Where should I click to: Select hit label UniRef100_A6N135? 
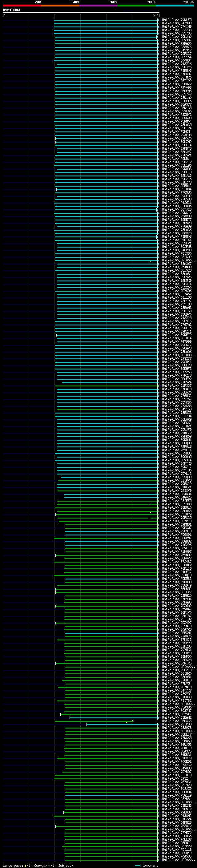pos(177,108)
